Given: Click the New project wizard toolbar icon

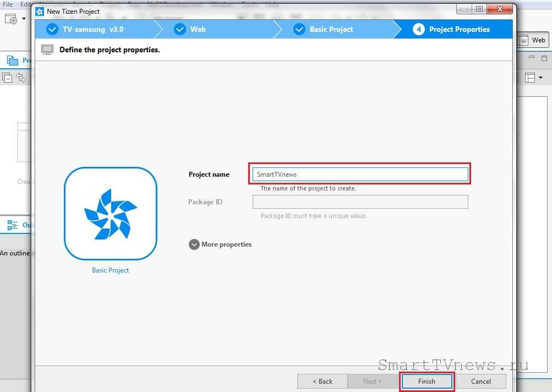Looking at the screenshot, I should click(10, 19).
